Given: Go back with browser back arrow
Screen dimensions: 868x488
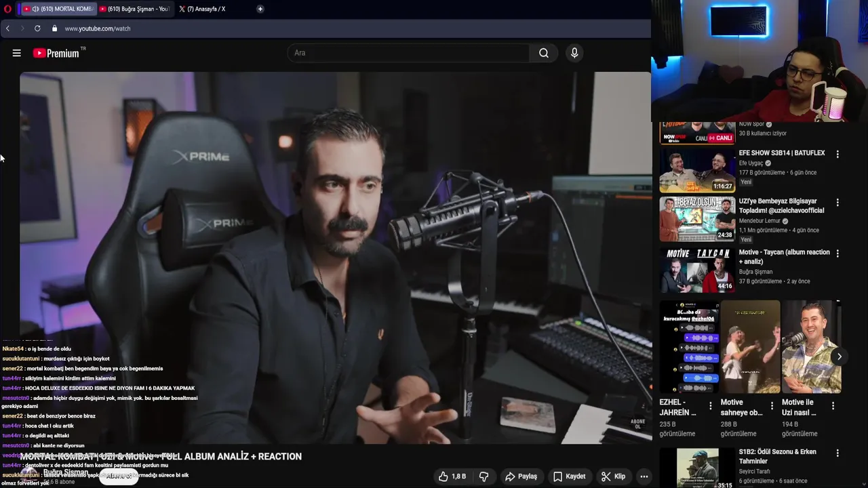Looking at the screenshot, I should point(7,28).
